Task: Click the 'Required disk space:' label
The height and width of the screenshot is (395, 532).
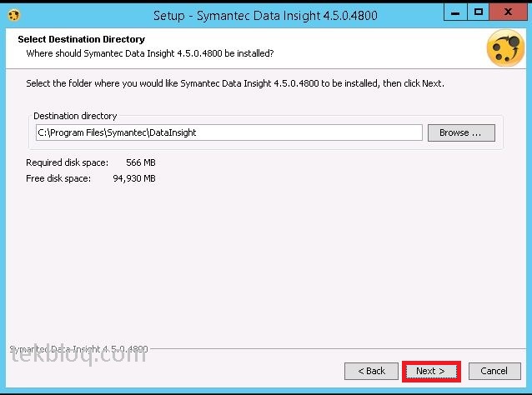Action: coord(68,162)
